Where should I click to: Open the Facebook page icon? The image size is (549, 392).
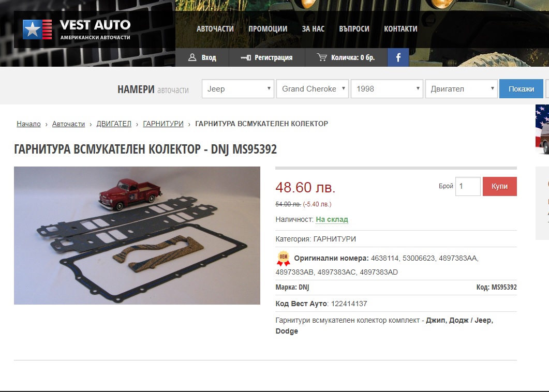click(398, 57)
